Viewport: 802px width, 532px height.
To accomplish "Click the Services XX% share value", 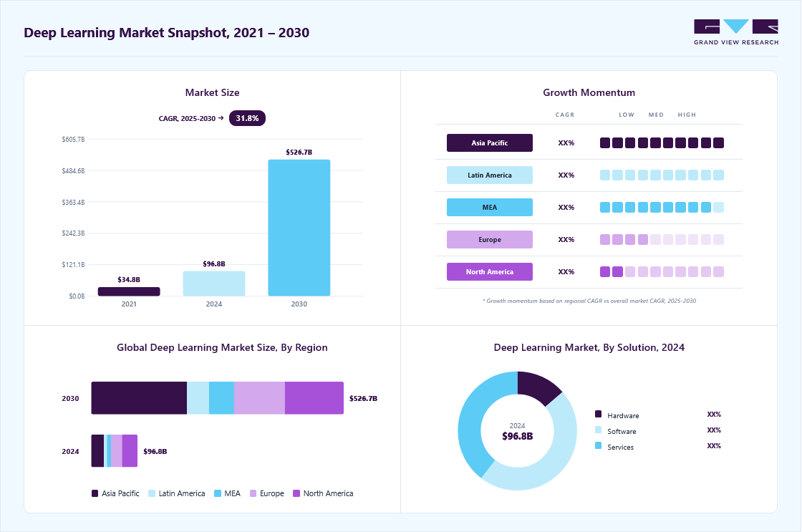I will [x=714, y=446].
